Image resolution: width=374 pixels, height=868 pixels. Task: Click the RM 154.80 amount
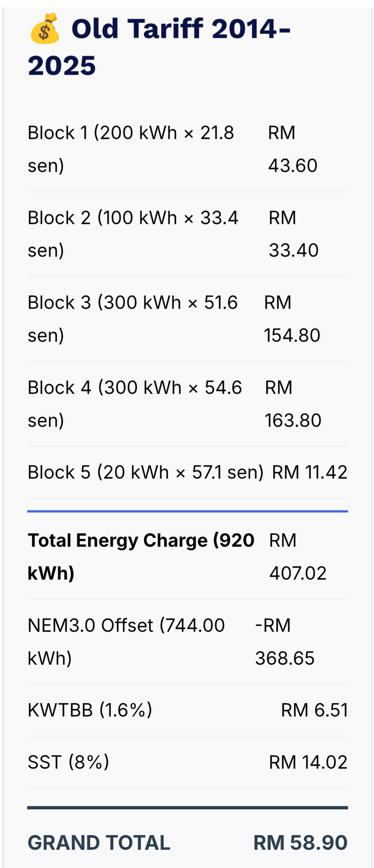coord(292,319)
